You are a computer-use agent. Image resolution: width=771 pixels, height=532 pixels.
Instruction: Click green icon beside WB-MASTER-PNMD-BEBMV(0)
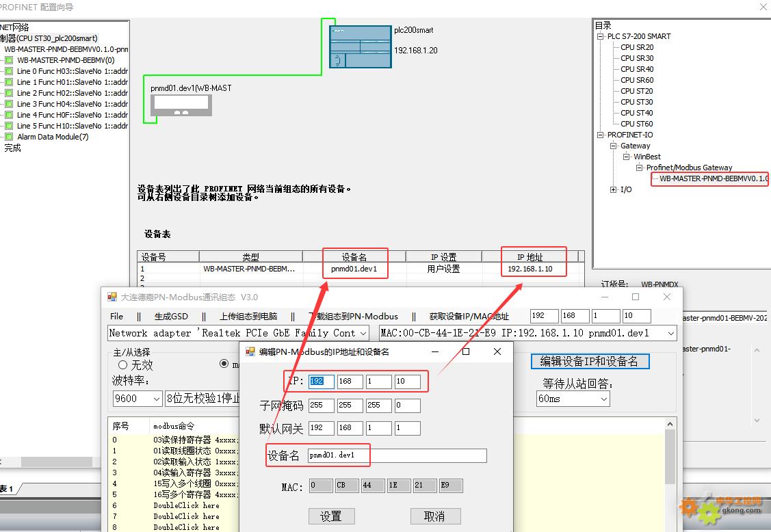click(9, 60)
